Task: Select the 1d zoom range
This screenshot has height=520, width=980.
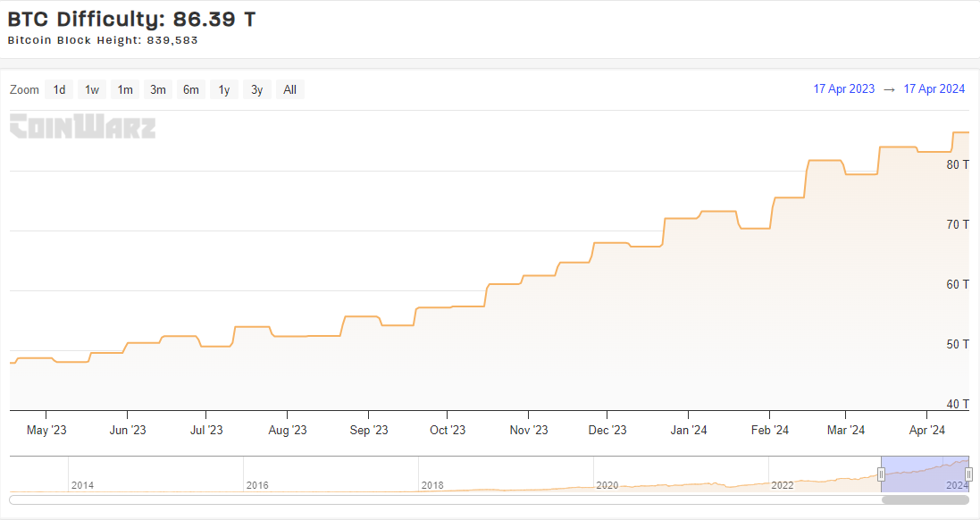Action: [x=59, y=89]
